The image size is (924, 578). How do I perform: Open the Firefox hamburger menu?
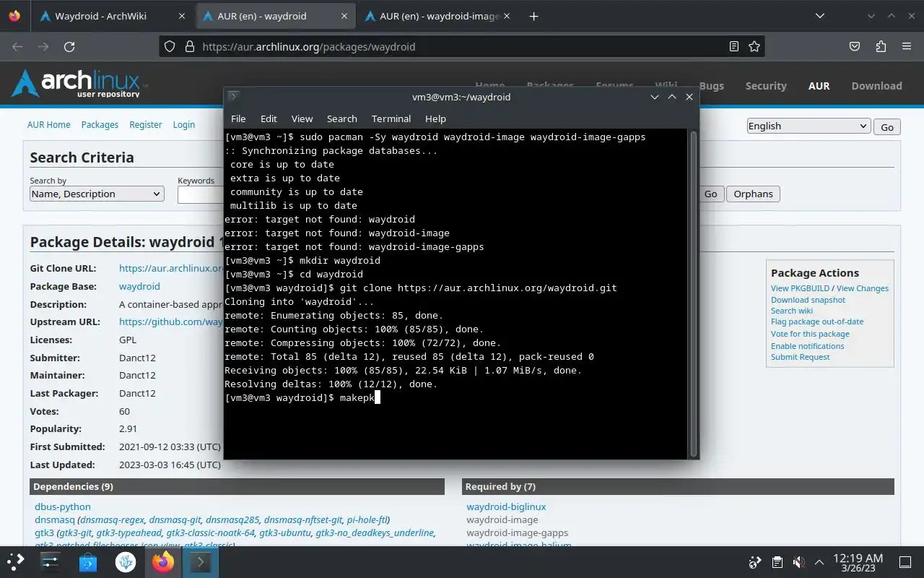click(x=907, y=46)
